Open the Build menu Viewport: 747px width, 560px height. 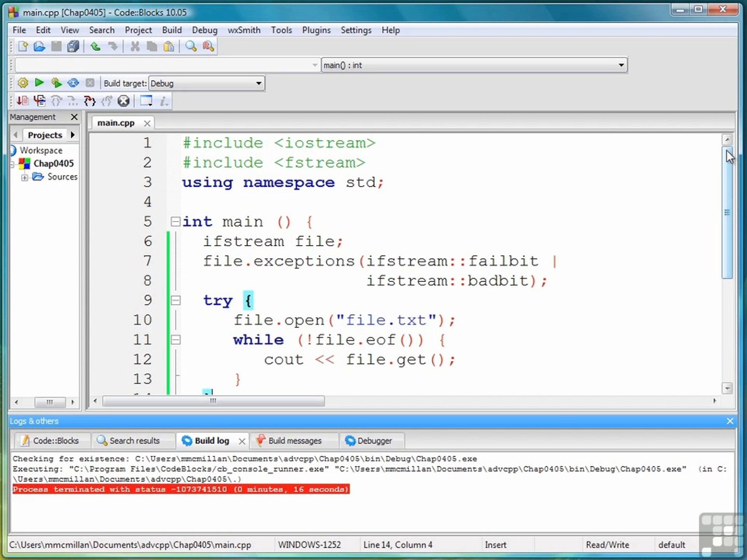pyautogui.click(x=172, y=30)
